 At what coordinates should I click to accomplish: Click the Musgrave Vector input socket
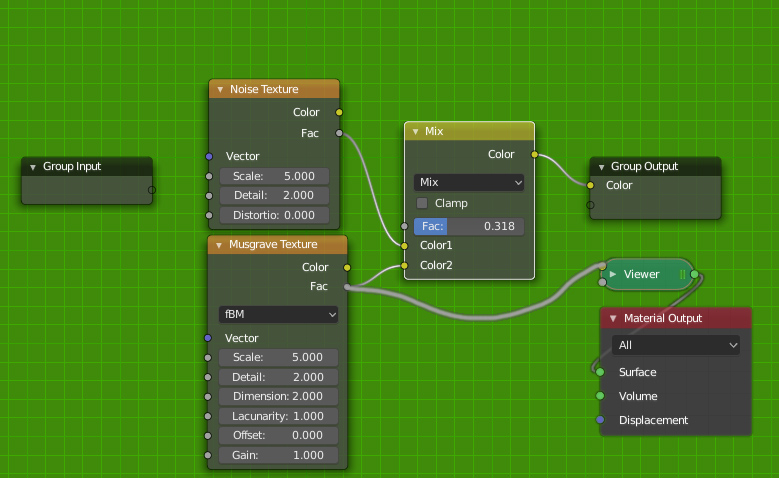point(208,338)
